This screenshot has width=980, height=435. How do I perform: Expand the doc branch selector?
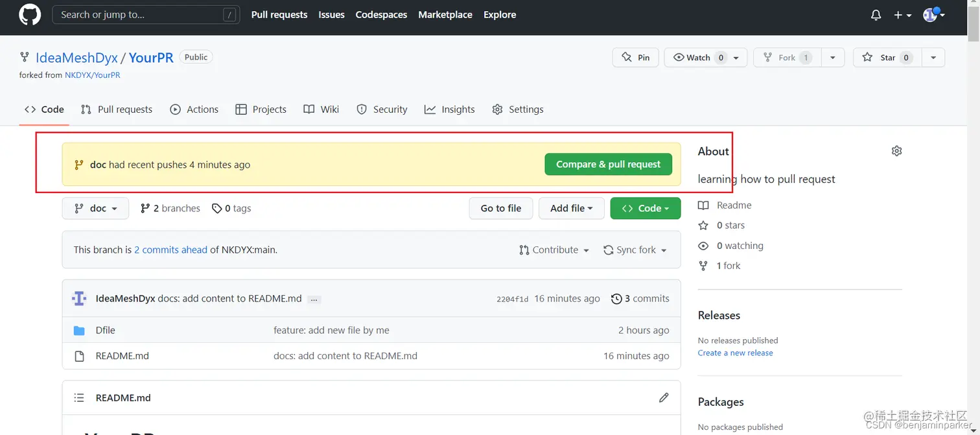click(x=96, y=208)
